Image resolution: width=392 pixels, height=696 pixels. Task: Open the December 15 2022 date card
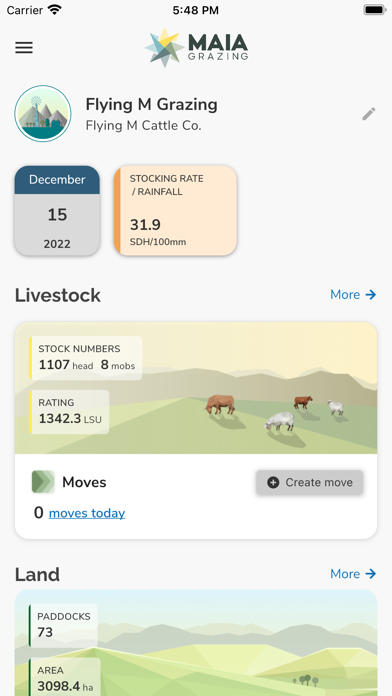[x=57, y=211]
